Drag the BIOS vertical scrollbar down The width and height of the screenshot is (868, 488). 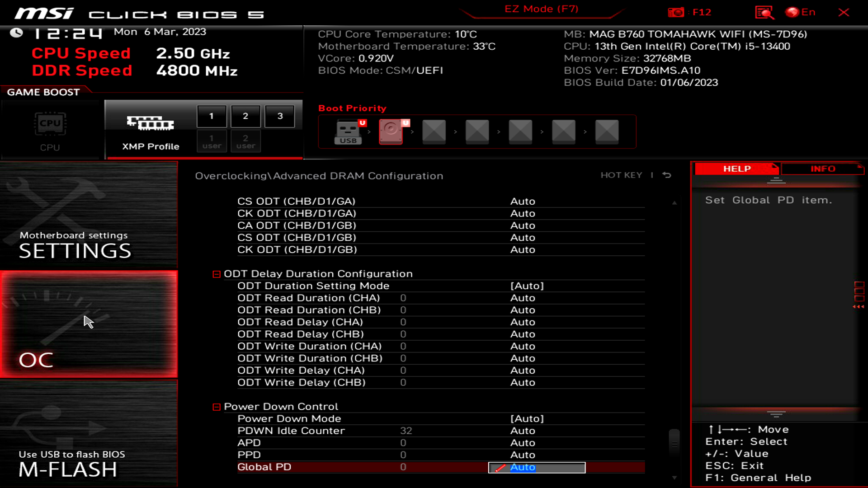point(674,476)
